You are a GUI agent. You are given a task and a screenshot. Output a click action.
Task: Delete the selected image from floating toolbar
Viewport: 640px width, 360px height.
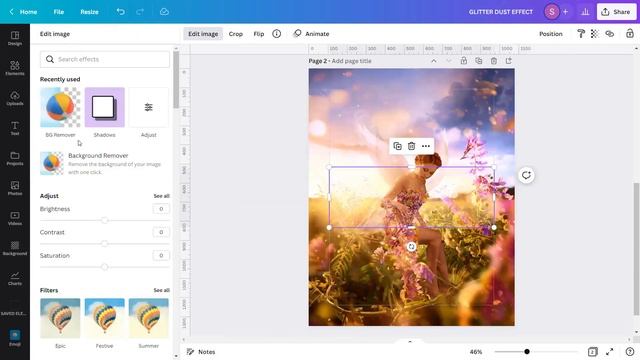pos(411,146)
